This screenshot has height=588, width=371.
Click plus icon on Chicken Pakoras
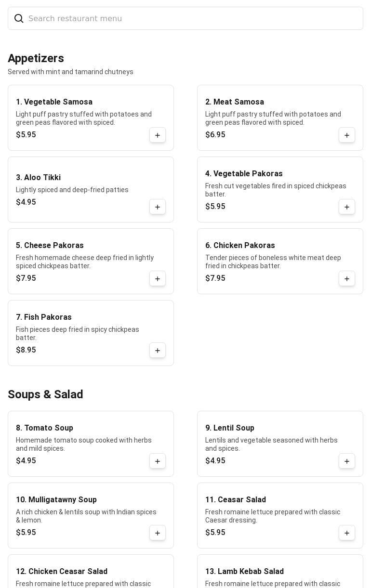[347, 279]
